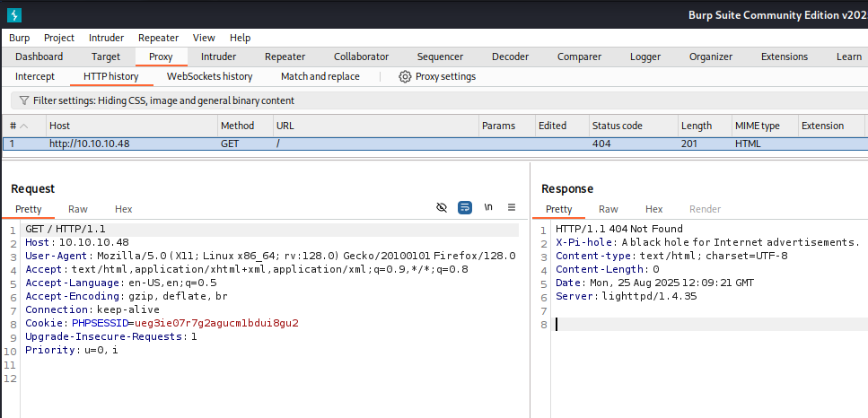Open the Intercept sub-tab
The image size is (868, 418).
coord(35,76)
